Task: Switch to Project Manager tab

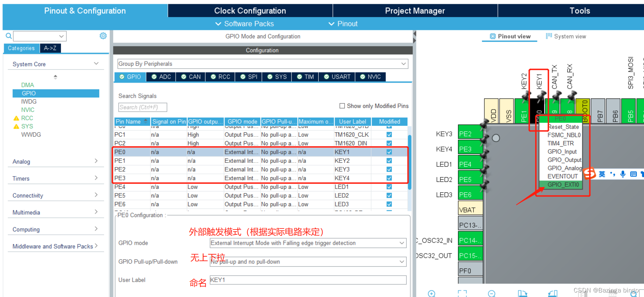Action: tap(415, 11)
